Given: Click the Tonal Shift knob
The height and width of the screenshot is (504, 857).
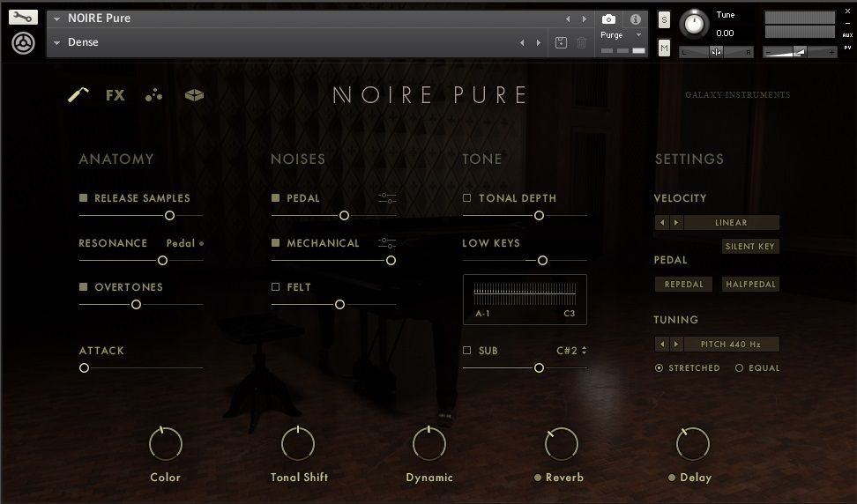Looking at the screenshot, I should [x=298, y=443].
